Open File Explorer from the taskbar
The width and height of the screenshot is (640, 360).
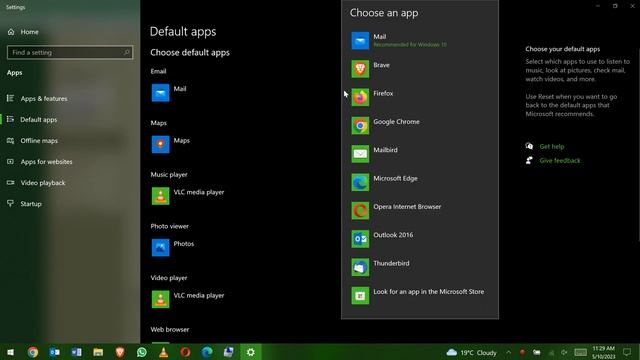[x=98, y=352]
